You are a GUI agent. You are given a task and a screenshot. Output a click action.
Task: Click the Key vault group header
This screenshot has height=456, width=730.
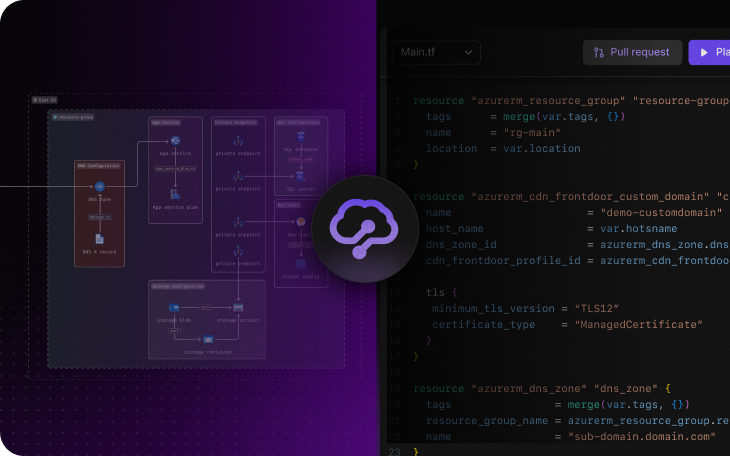(289, 205)
